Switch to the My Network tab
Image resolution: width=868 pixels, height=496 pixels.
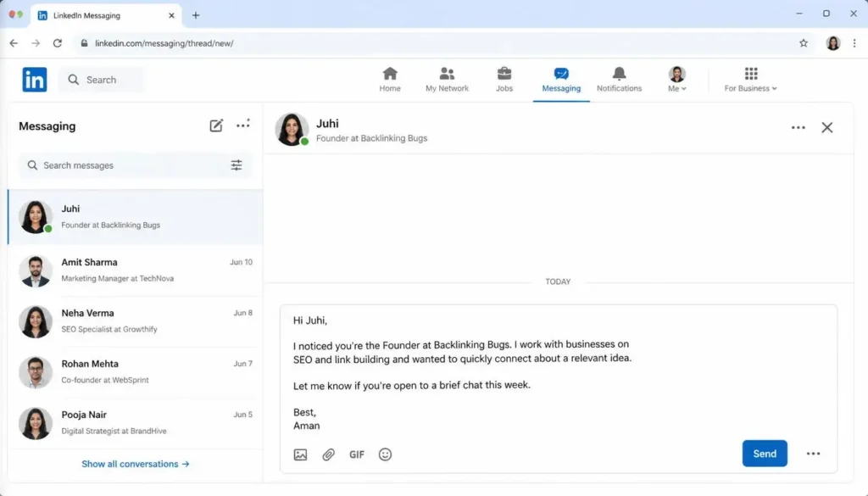[x=447, y=80]
